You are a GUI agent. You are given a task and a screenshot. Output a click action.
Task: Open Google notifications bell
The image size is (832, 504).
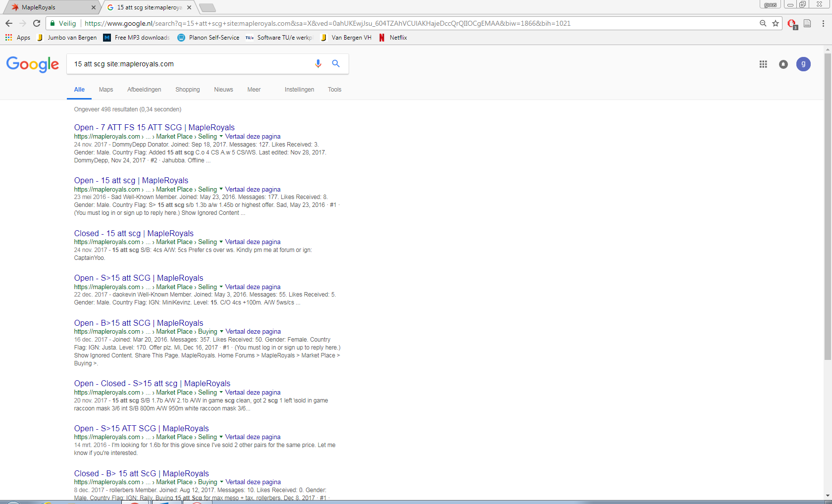coord(783,64)
